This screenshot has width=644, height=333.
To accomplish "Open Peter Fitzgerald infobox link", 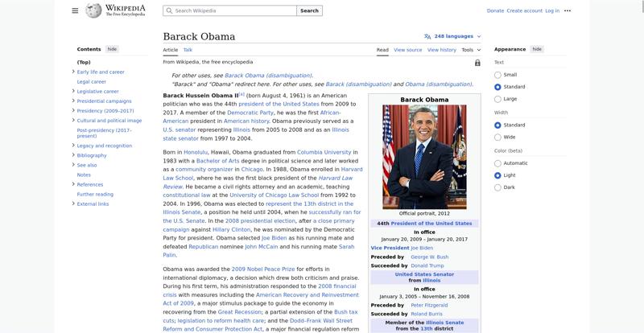I will tap(429, 306).
